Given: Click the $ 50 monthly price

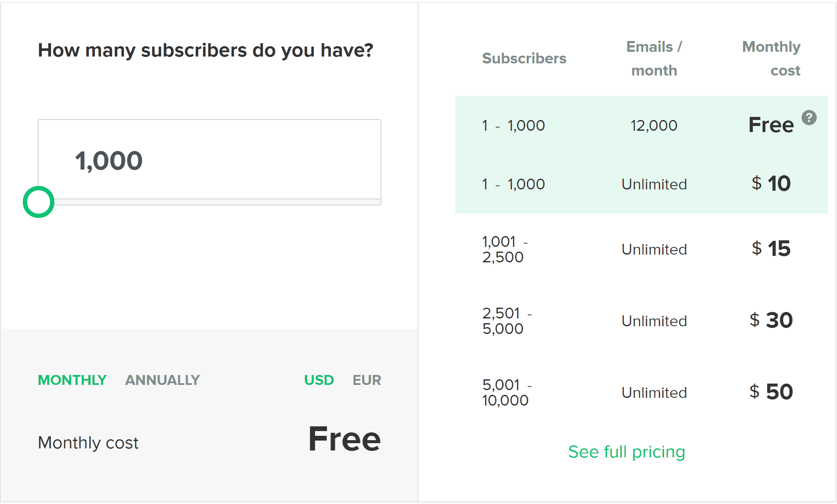Looking at the screenshot, I should pos(771,392).
